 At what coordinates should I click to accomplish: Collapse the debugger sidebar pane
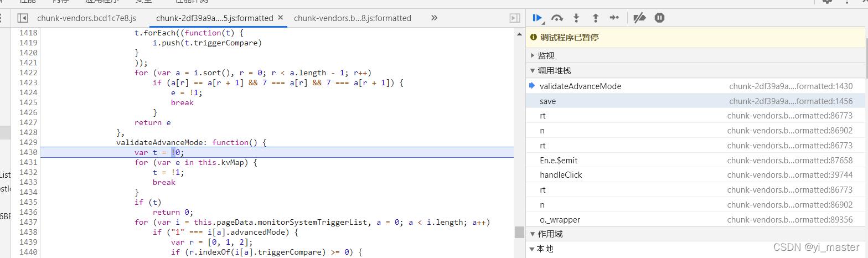click(x=515, y=18)
